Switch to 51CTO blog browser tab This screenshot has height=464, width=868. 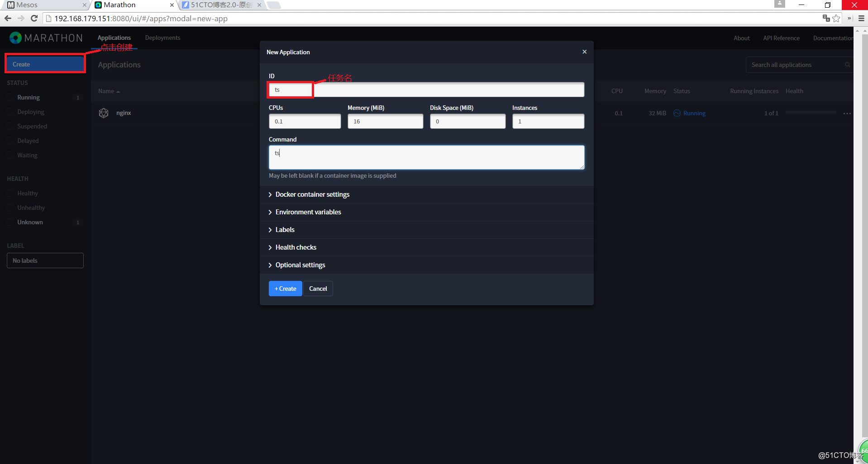click(x=222, y=5)
